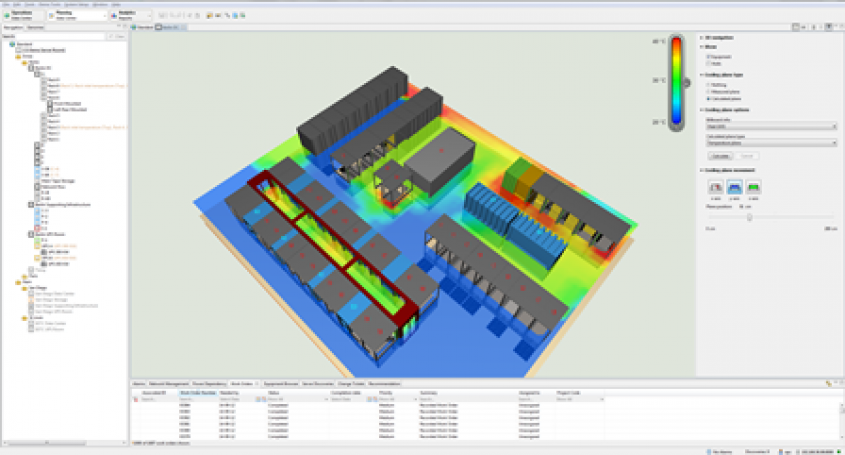Switch to the Change Tickets tab

(x=351, y=384)
